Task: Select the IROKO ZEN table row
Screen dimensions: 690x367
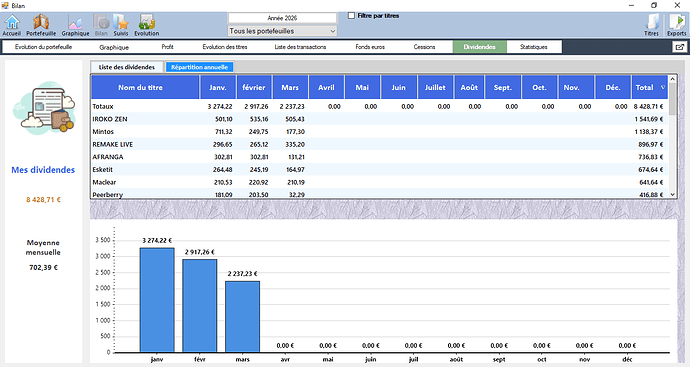Action: point(380,119)
